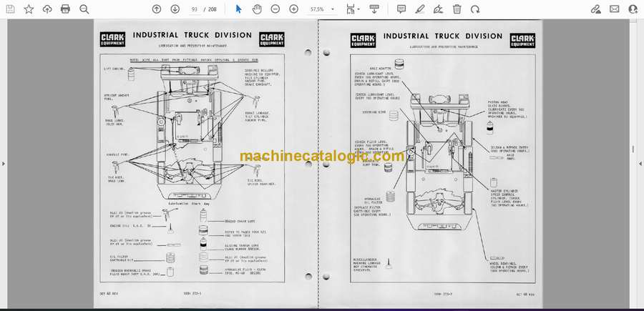Activate the selection arrow tool

(x=238, y=9)
